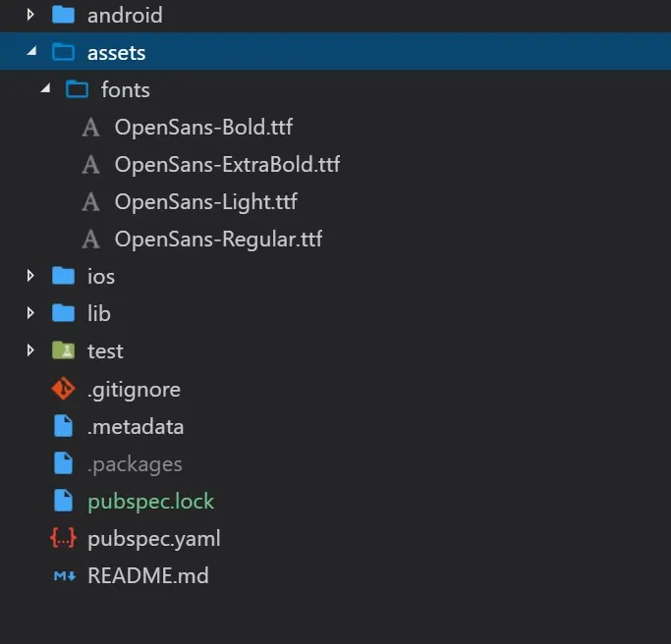Click the red braces icon of pubspec.yaml
Viewport: 671px width, 644px height.
63,539
